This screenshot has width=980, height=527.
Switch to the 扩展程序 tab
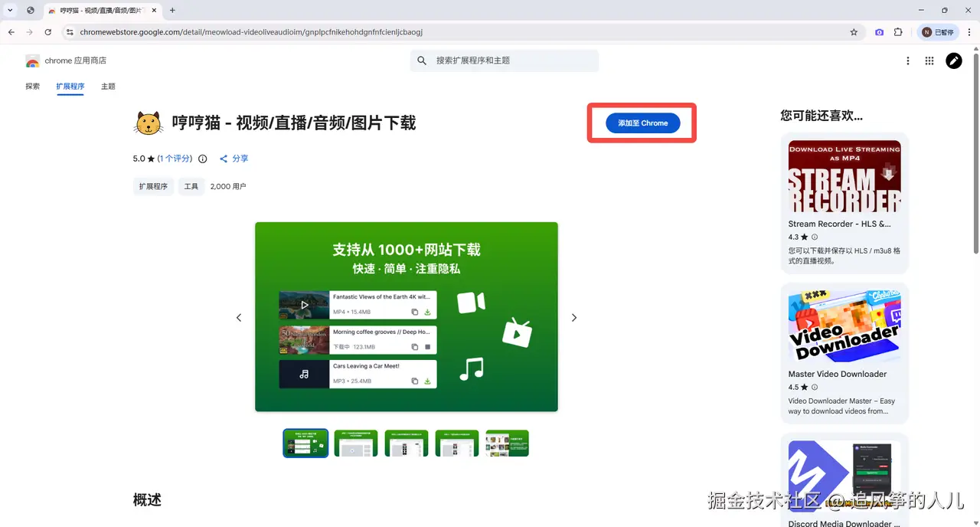70,87
